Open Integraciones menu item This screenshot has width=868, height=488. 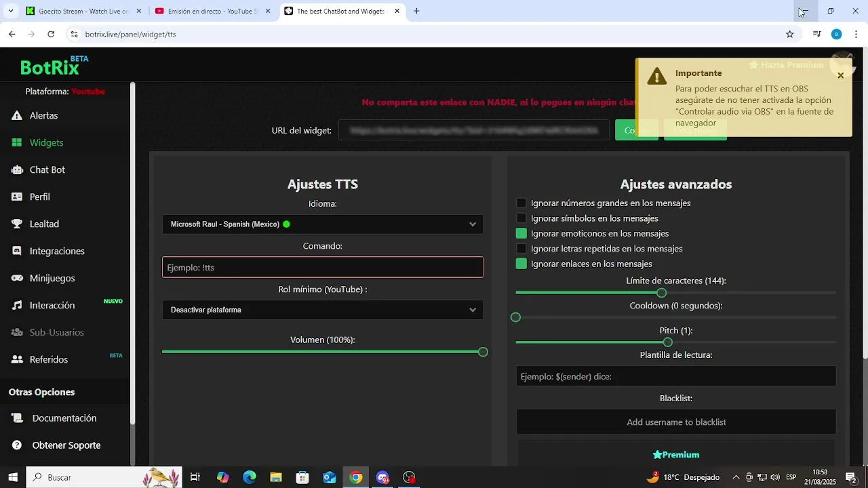(57, 251)
